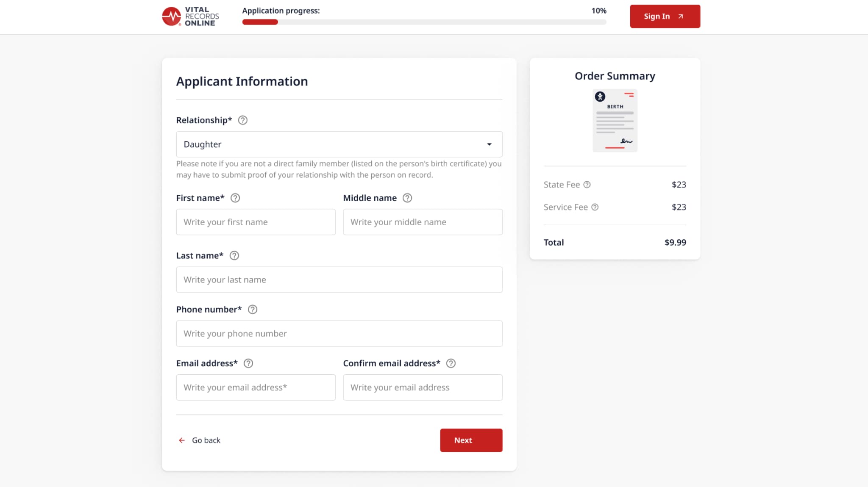Viewport: 868px width, 487px height.
Task: Click the Please note relationship notice text
Action: pos(339,169)
